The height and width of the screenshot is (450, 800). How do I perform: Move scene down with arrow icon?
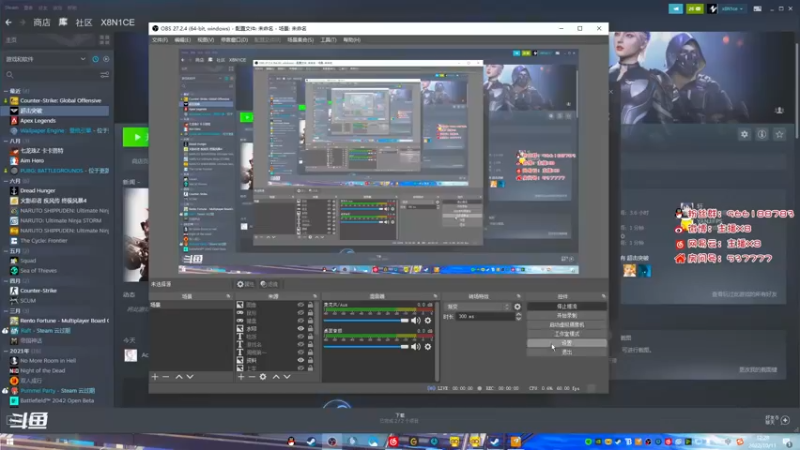(190, 377)
